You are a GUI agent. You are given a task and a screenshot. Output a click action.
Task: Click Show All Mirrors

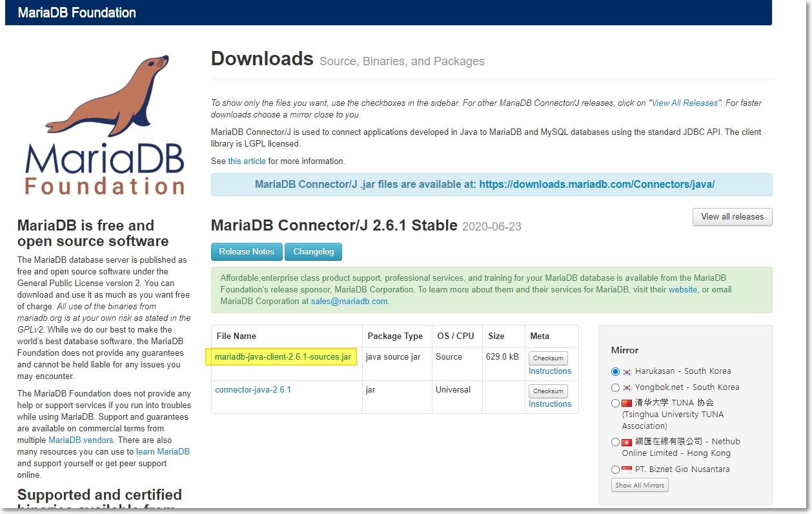639,485
